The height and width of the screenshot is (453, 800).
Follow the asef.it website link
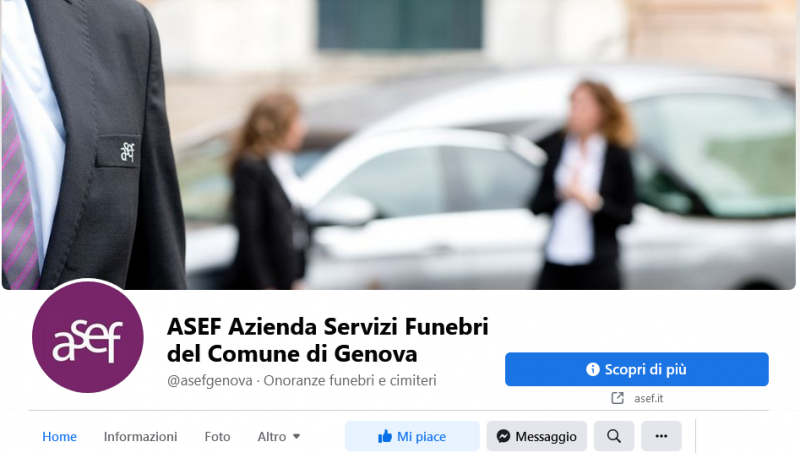[x=648, y=398]
